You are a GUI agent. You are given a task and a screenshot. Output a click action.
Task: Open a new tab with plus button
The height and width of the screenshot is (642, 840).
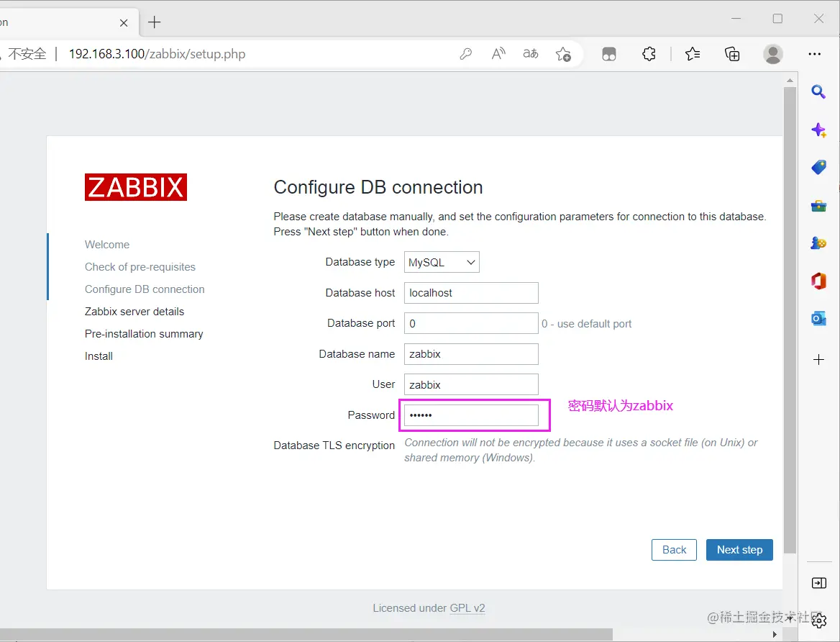[x=155, y=22]
